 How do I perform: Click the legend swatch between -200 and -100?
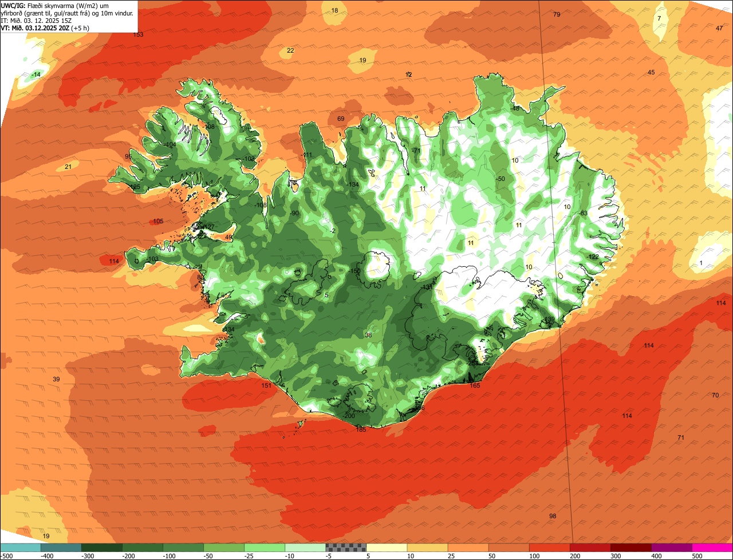click(143, 547)
